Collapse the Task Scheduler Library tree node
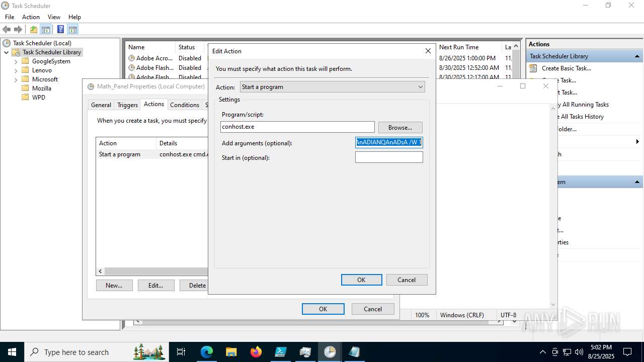Screen dimensions: 644x362 coord(7,52)
